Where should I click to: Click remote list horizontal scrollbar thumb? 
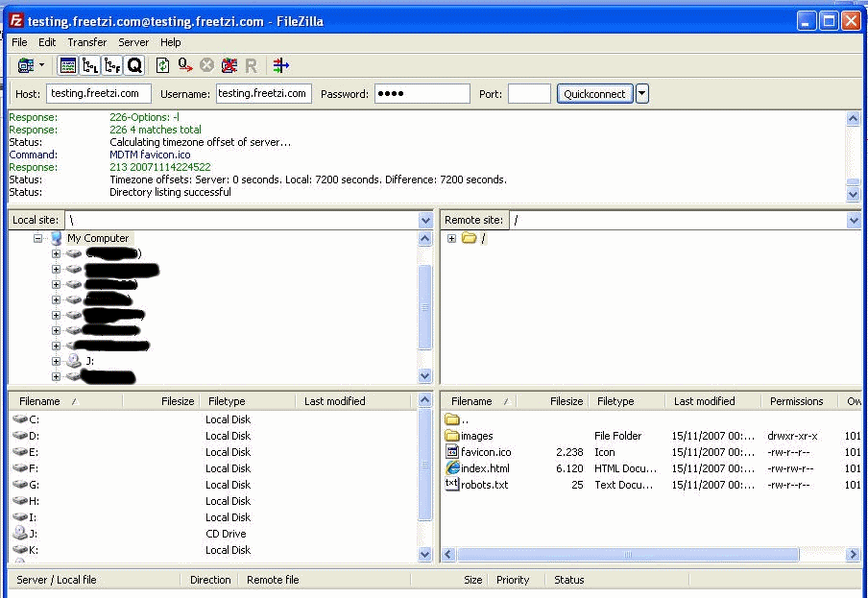[628, 554]
